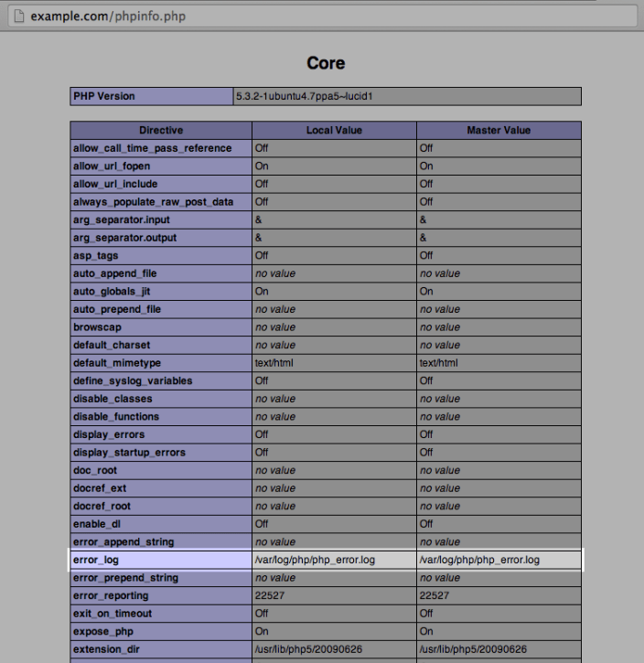Click the Master Value column header

(x=499, y=130)
